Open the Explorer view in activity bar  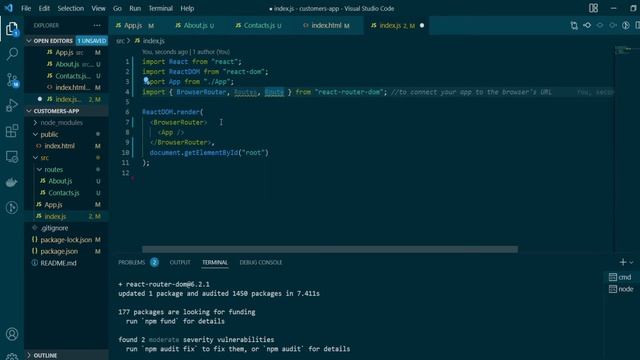coord(12,29)
